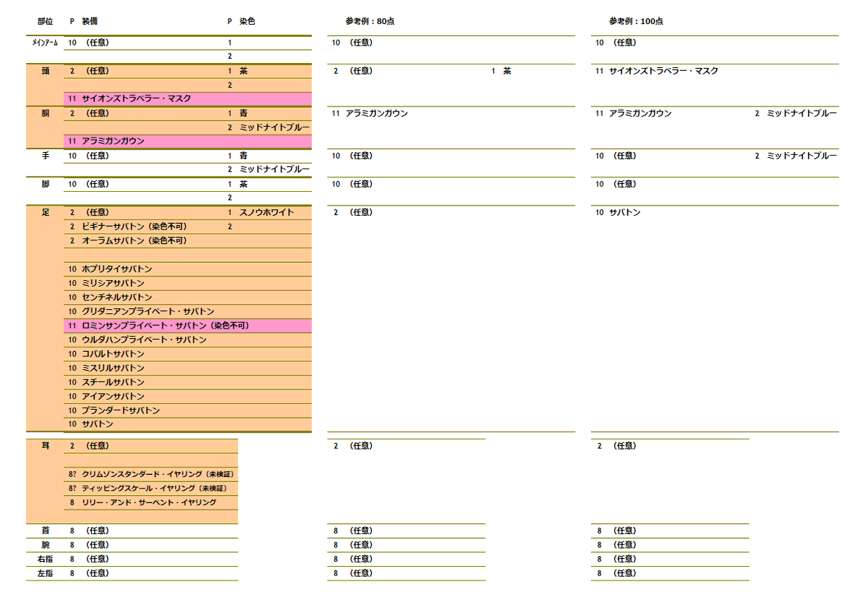Select アラミガンガウン in the 100点 example
Image resolution: width=868 pixels, height=595 pixels.
[x=640, y=114]
